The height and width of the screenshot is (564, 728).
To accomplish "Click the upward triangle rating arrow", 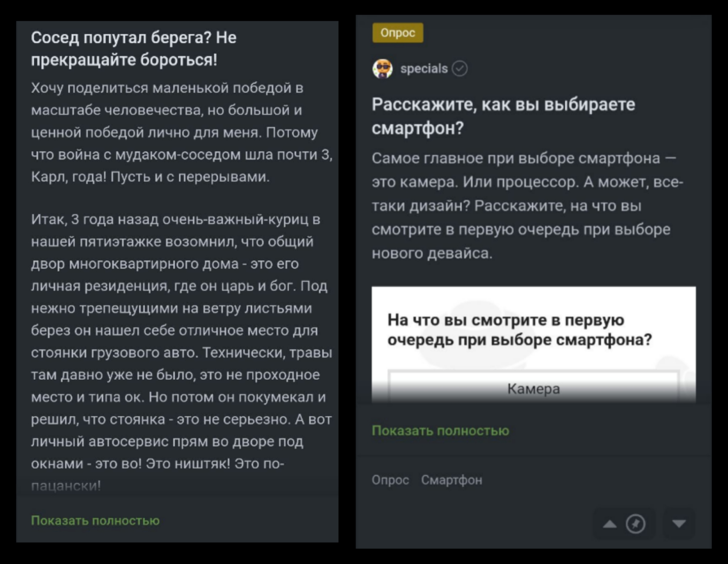I will 610,524.
